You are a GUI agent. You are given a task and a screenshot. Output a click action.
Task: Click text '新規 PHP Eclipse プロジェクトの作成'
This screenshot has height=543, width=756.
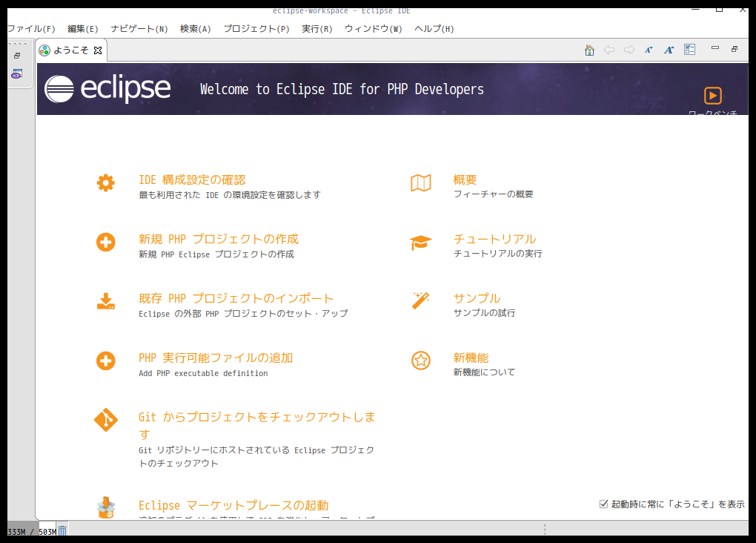coord(216,254)
